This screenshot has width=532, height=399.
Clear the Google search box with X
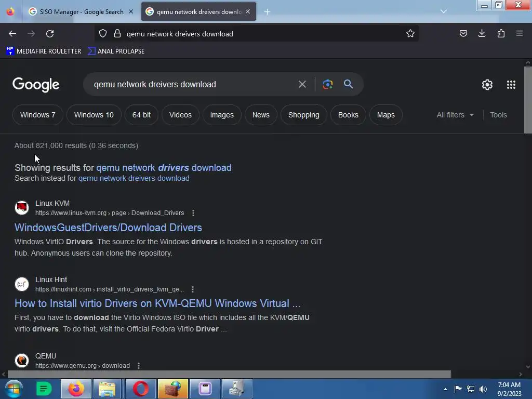tap(302, 84)
